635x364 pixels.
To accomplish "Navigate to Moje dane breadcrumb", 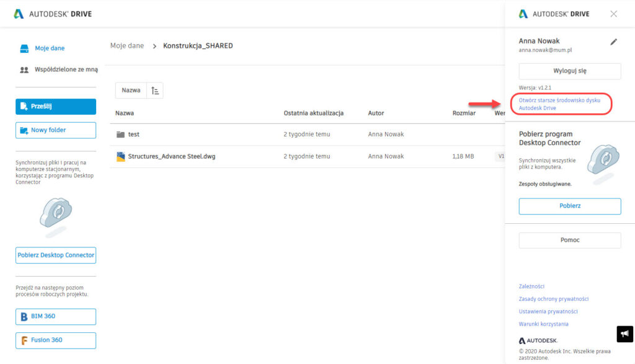I will pos(127,46).
